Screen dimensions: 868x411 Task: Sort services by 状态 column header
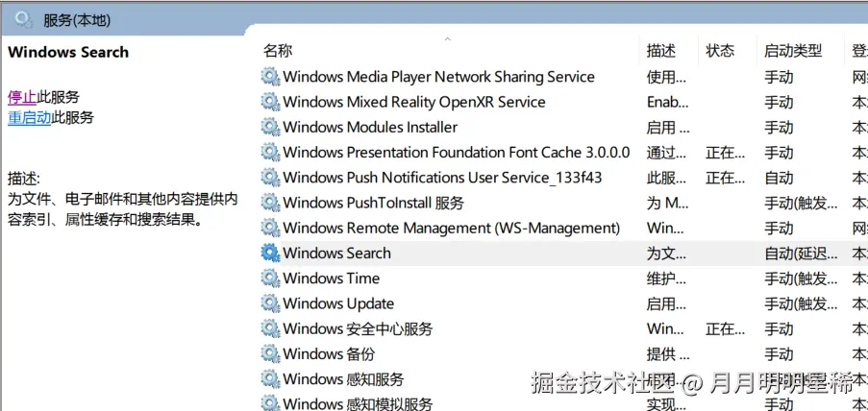click(x=719, y=51)
